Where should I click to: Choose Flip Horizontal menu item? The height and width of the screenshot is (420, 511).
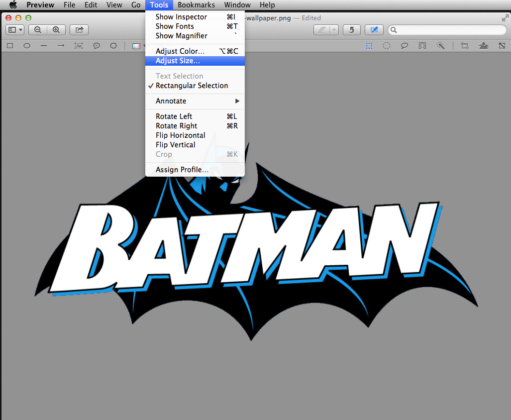point(195,135)
